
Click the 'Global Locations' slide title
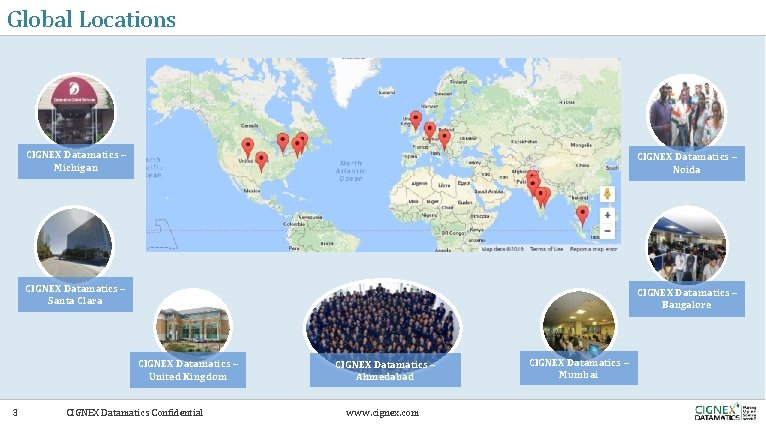[91, 20]
